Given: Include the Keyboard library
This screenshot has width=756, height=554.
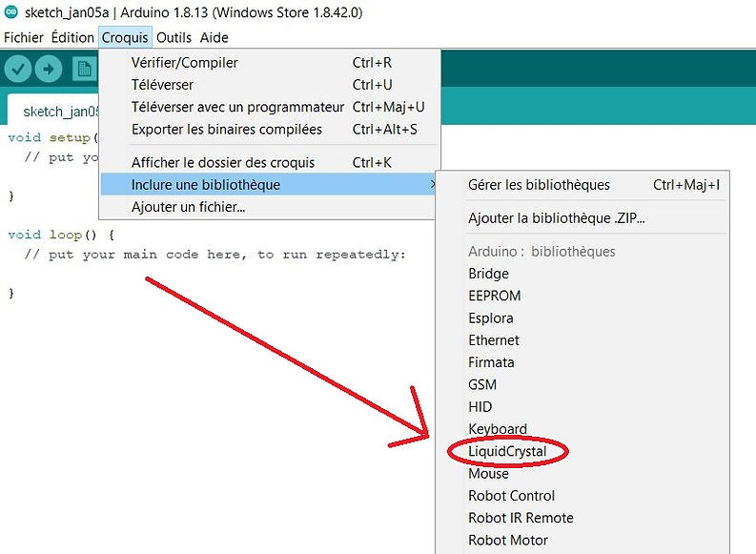Looking at the screenshot, I should click(582, 429).
